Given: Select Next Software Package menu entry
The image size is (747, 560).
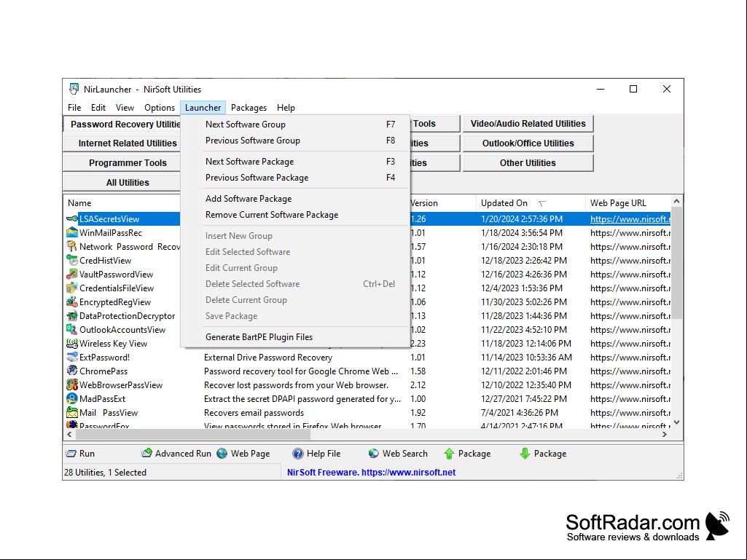Looking at the screenshot, I should (x=296, y=162).
